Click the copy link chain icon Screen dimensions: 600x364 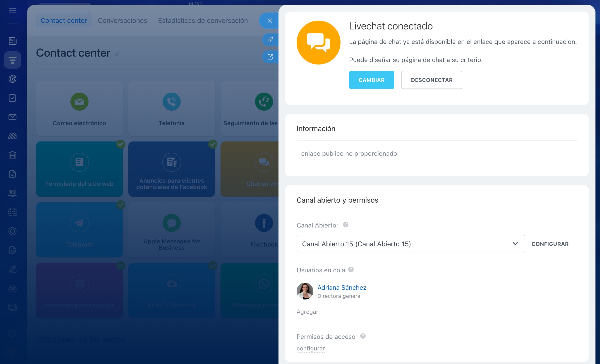point(270,40)
